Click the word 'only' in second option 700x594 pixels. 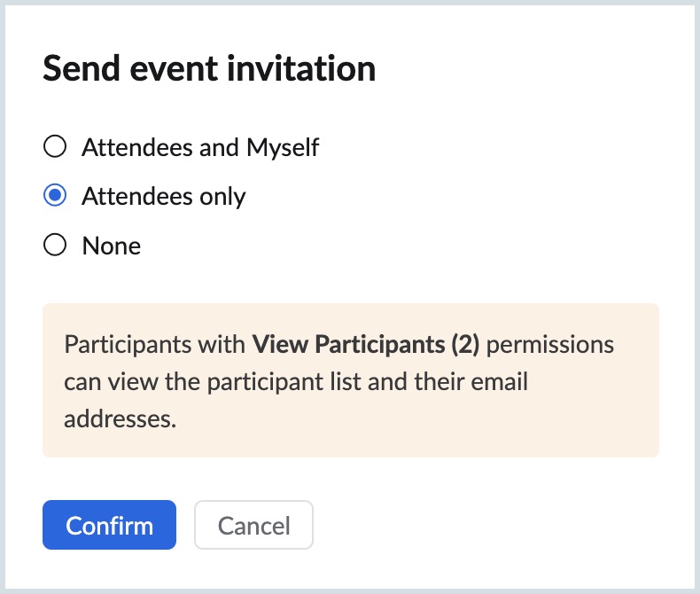tap(222, 196)
